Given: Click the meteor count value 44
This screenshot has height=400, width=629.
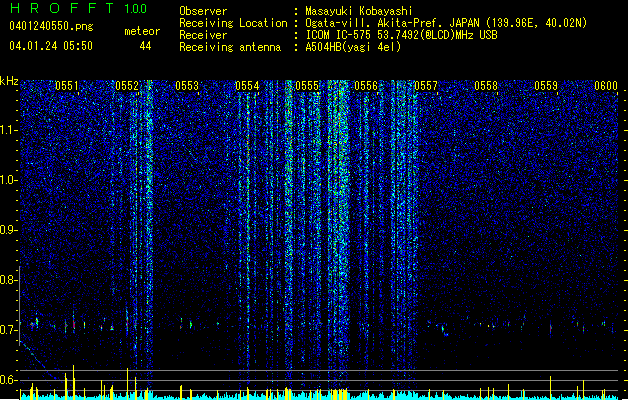Looking at the screenshot, I should pyautogui.click(x=145, y=46).
